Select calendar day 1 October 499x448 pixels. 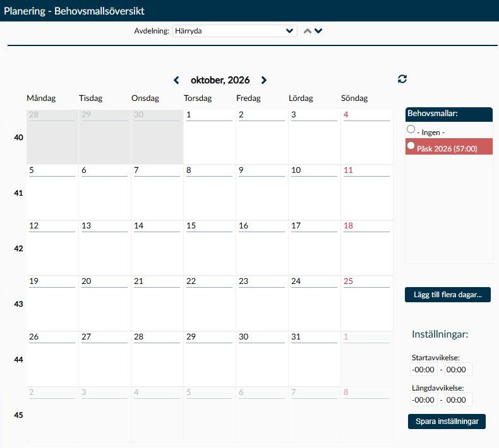[x=210, y=137]
